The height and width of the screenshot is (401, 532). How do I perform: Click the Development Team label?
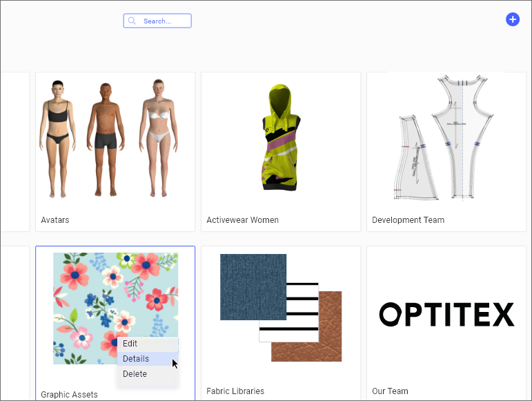point(408,220)
